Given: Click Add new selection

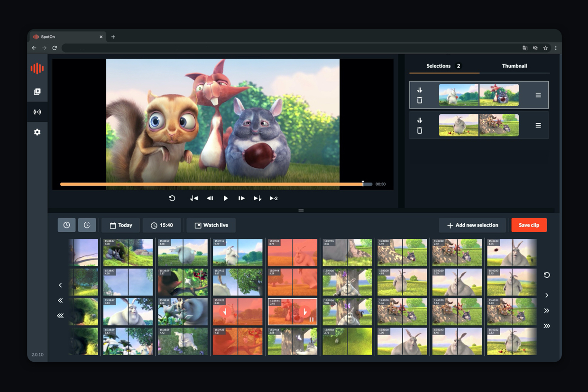Looking at the screenshot, I should [x=472, y=225].
